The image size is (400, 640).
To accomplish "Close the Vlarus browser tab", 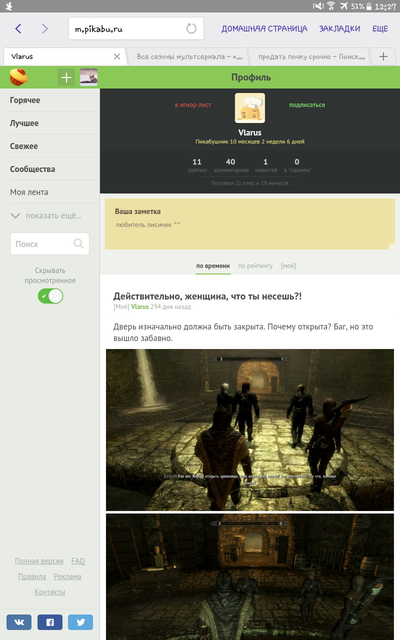I will (x=117, y=56).
